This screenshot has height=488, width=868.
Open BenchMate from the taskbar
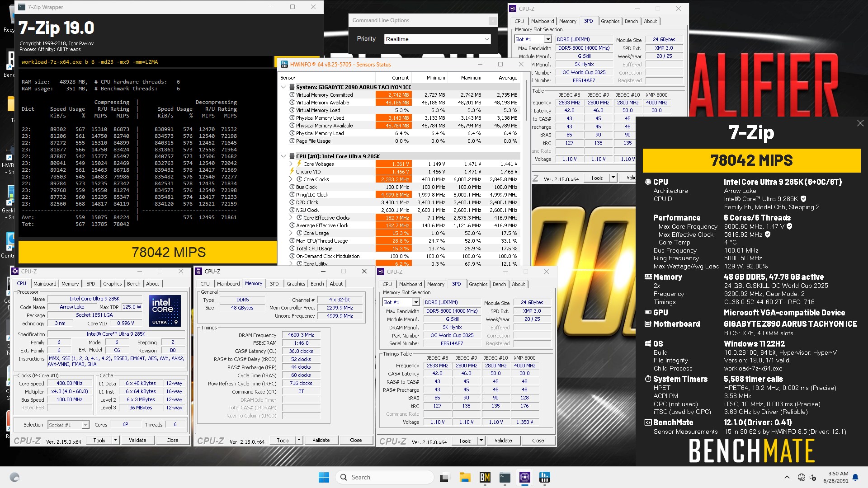click(x=485, y=477)
